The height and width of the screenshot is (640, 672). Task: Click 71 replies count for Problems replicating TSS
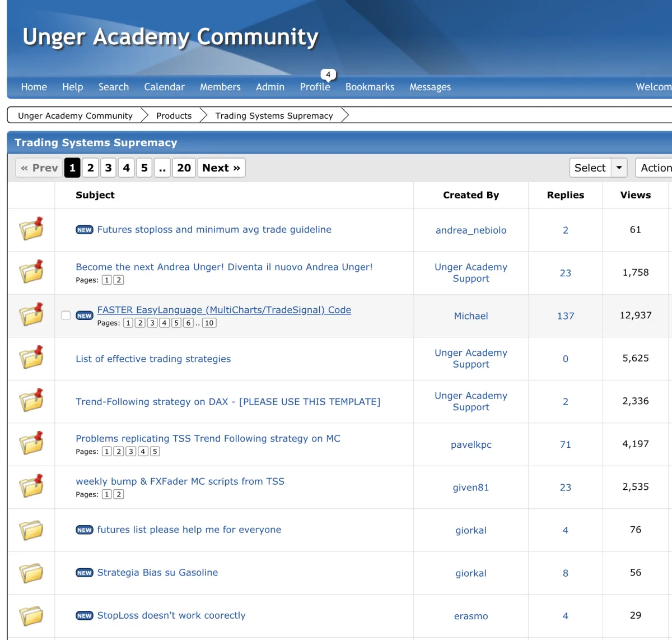(566, 444)
